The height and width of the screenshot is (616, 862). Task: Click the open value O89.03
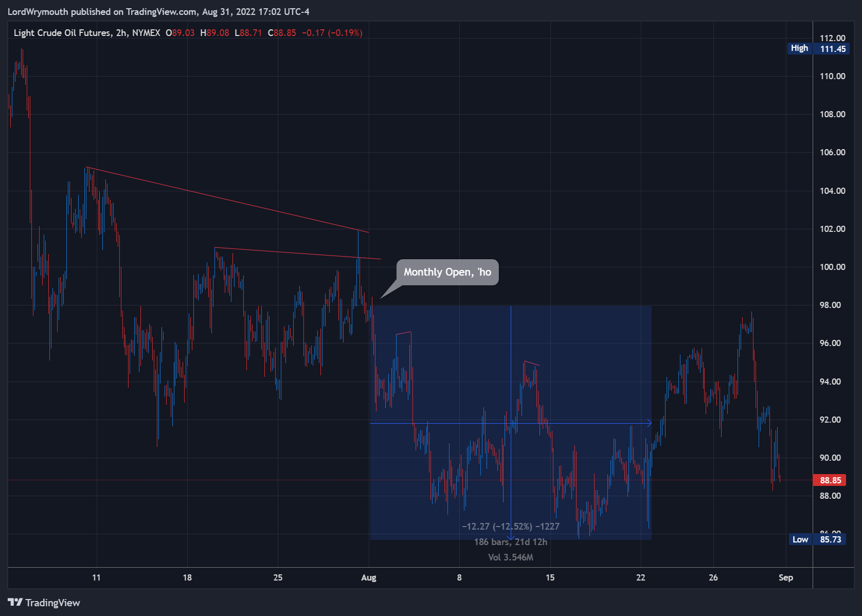point(180,33)
